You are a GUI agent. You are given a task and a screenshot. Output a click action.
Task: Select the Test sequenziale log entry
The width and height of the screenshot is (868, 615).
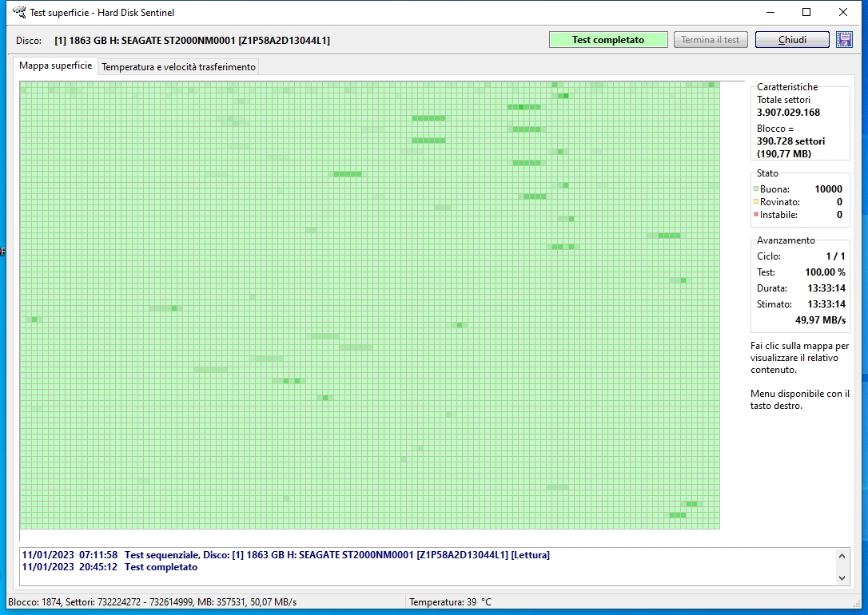tap(285, 555)
